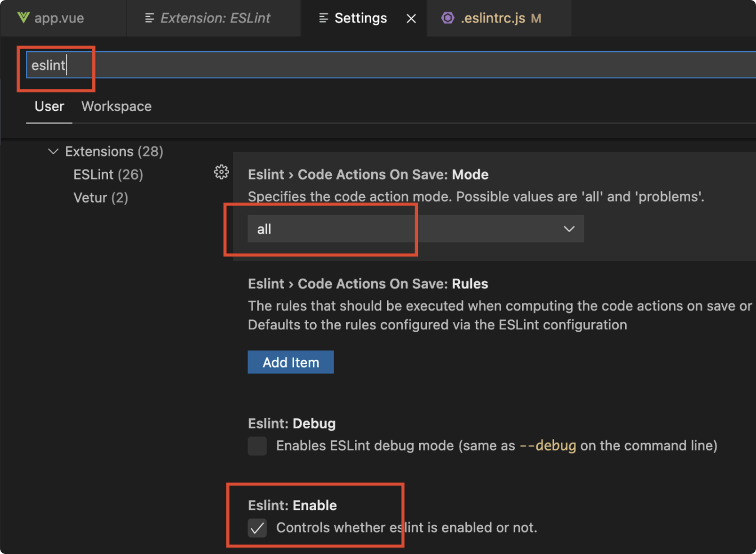Image resolution: width=756 pixels, height=554 pixels.
Task: Select Extensions (28) in settings tree
Action: tap(114, 151)
